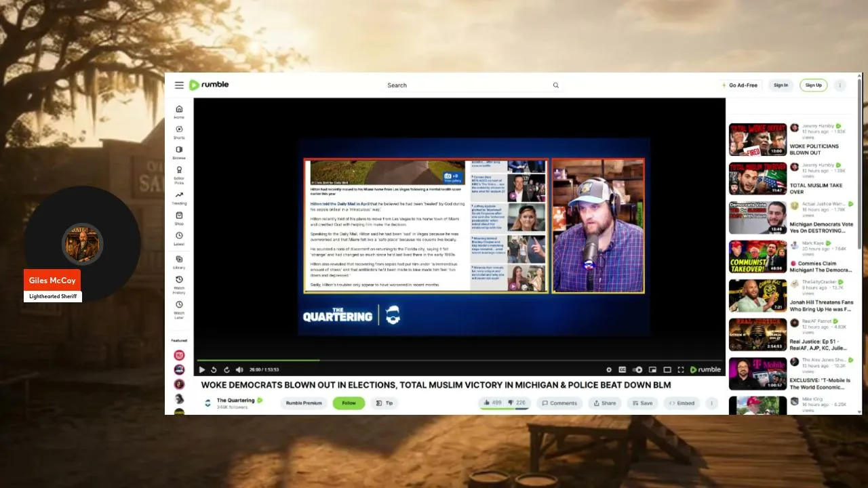
Task: Open Shorts in the sidebar
Action: pyautogui.click(x=179, y=132)
